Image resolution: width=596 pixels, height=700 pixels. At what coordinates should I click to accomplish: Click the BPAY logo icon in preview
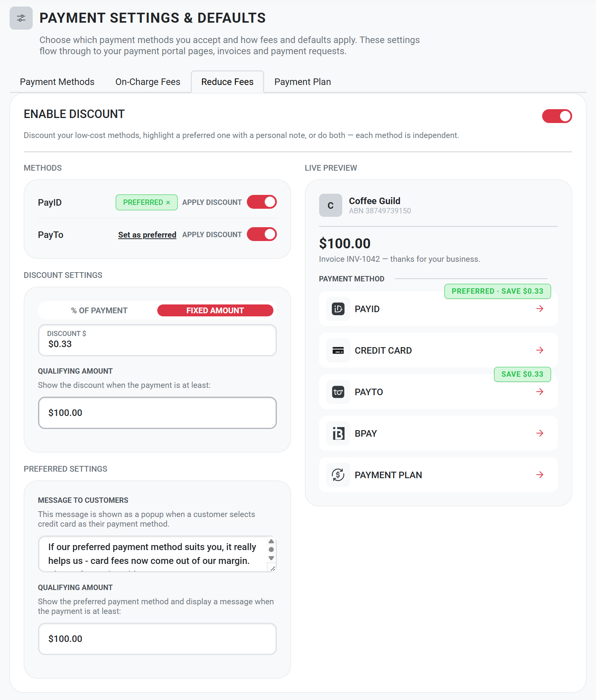click(338, 433)
